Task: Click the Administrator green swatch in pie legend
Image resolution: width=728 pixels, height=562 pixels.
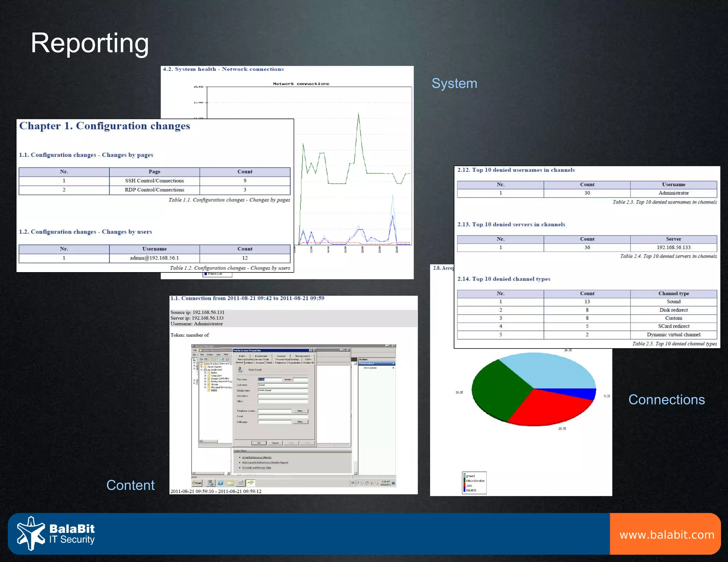Action: 464,481
